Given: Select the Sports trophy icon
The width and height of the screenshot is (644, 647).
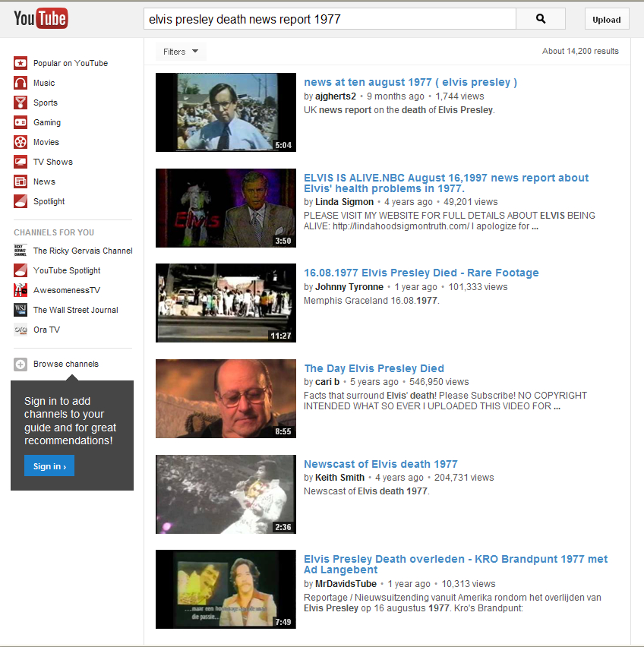Looking at the screenshot, I should click(21, 103).
